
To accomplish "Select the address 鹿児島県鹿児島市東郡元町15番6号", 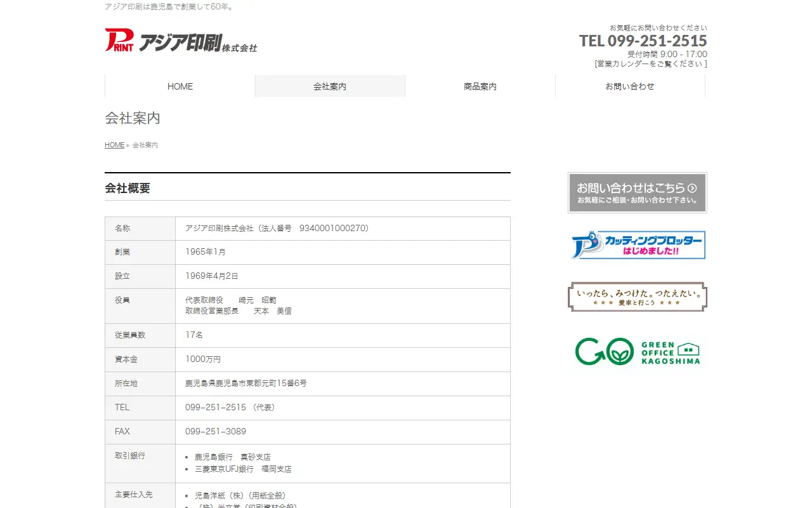I will (x=246, y=384).
